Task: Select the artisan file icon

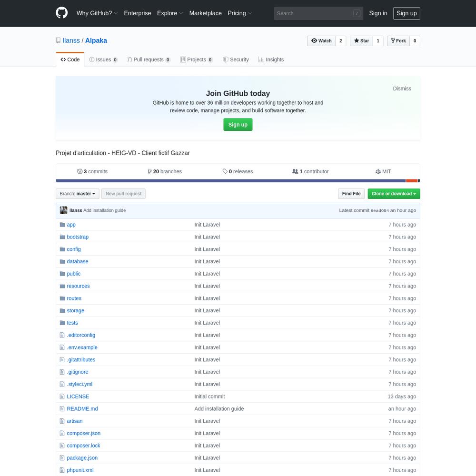Action: [x=62, y=421]
